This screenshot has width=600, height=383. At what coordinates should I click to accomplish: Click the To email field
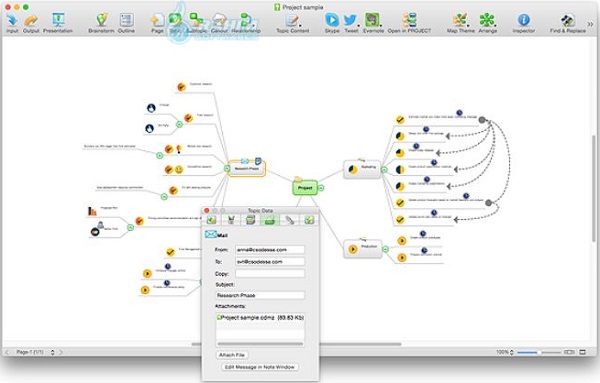[270, 262]
